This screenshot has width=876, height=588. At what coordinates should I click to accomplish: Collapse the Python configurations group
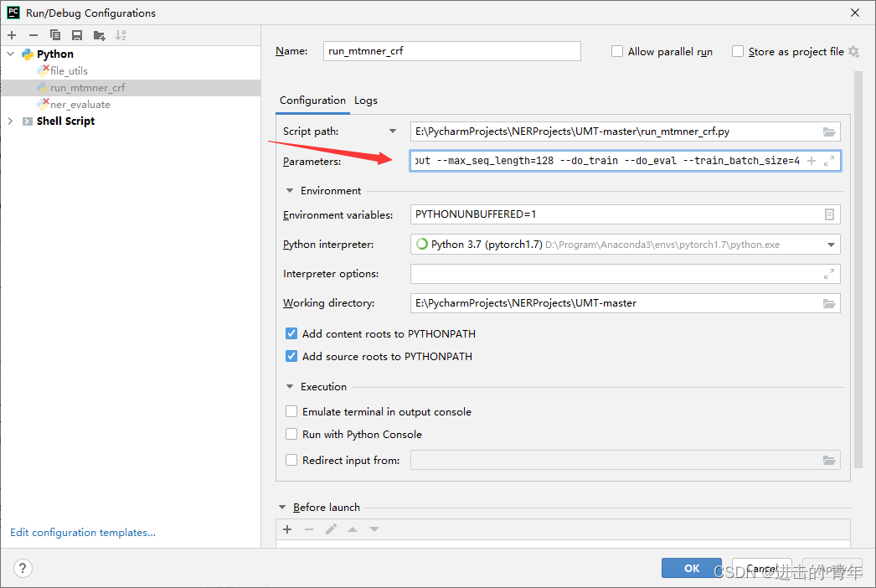pos(11,54)
